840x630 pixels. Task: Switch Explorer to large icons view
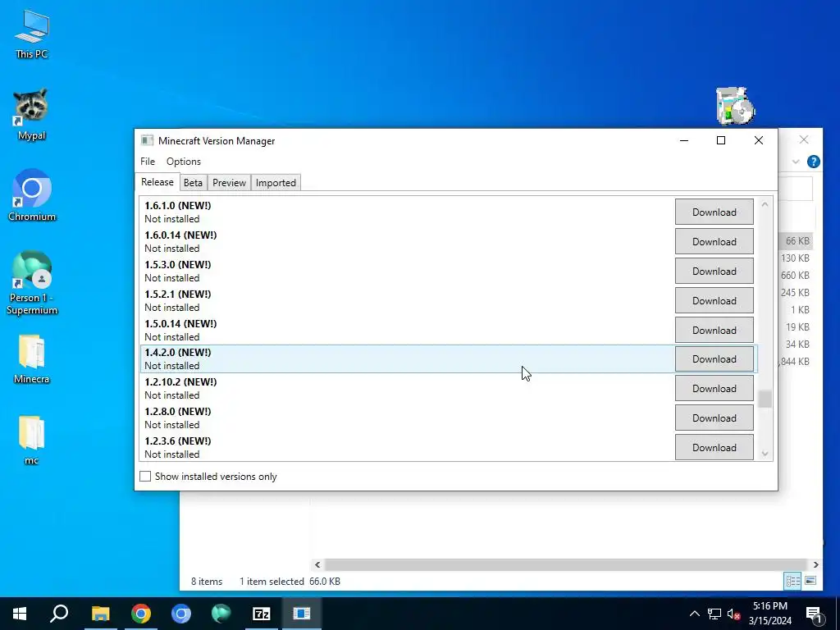pyautogui.click(x=810, y=581)
